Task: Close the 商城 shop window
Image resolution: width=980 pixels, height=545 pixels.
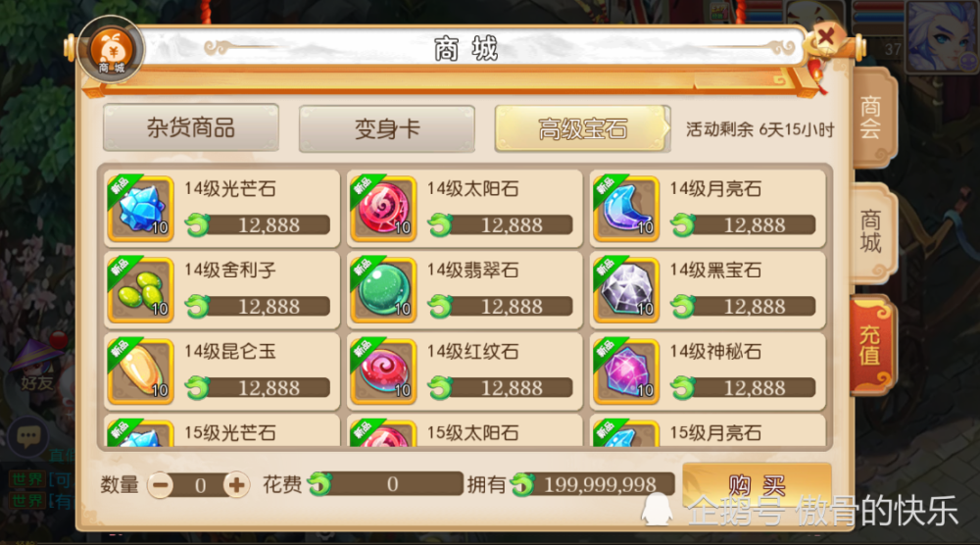Action: point(825,37)
